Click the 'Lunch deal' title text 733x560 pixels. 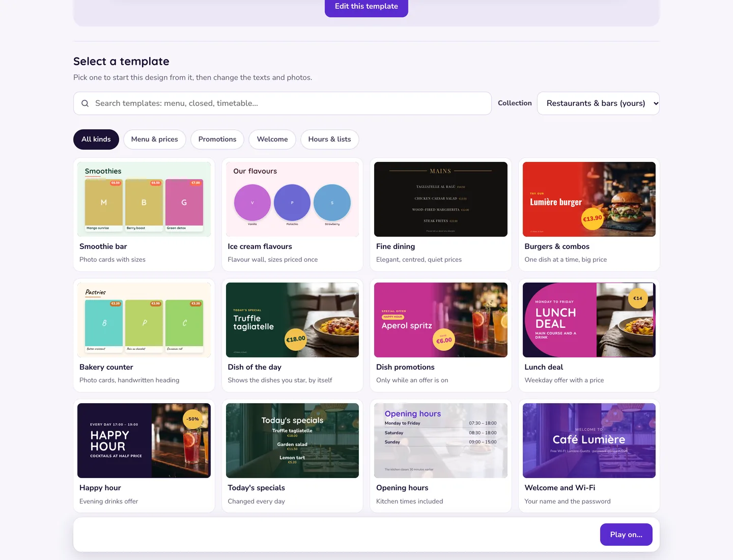[x=544, y=367]
